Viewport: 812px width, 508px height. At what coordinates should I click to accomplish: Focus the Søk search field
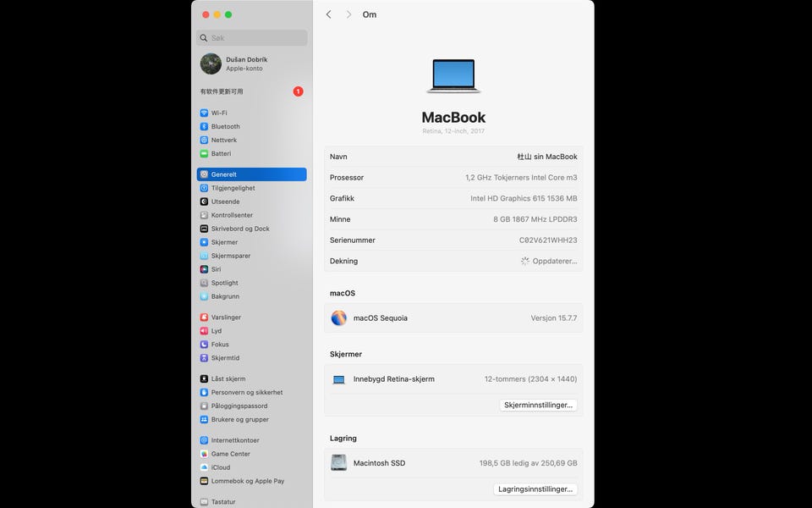click(x=252, y=38)
